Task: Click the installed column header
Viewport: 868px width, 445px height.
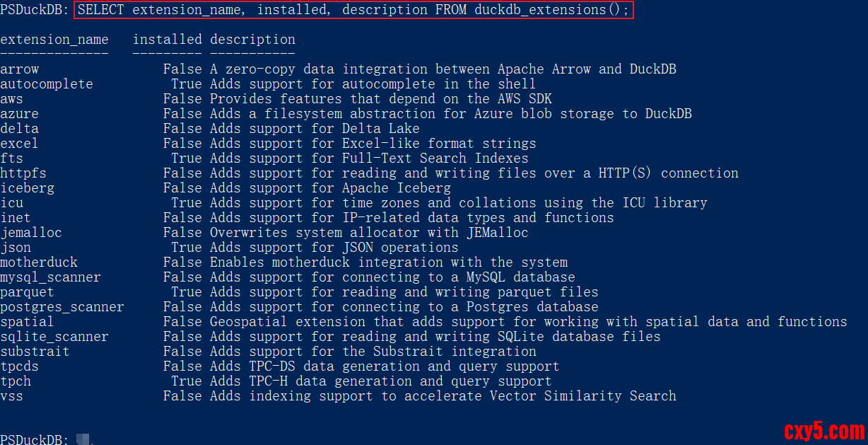Action: click(167, 40)
